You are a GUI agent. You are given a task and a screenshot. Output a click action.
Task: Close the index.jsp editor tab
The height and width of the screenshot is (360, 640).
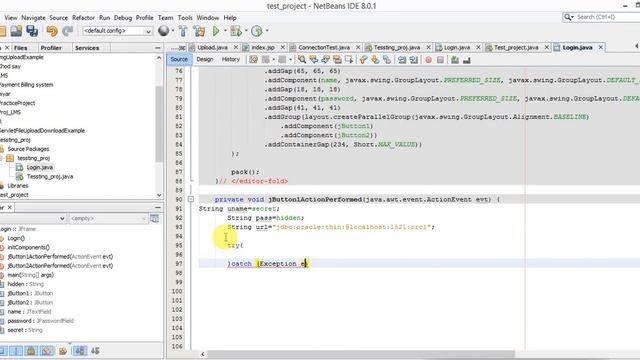pyautogui.click(x=283, y=47)
